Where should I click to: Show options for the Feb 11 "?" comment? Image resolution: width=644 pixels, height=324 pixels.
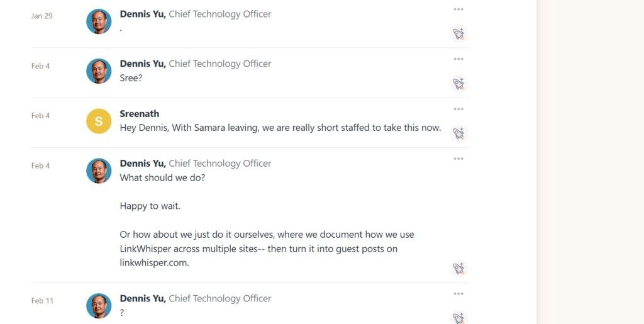tap(458, 294)
